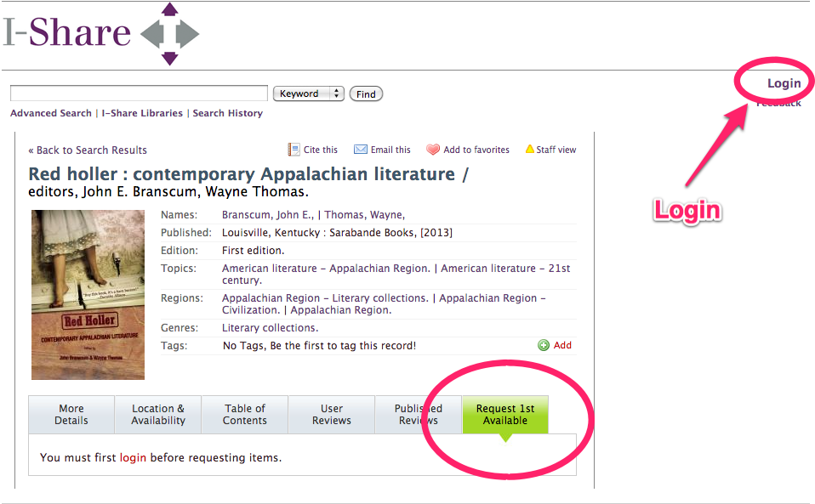Select the User Reviews tab
This screenshot has width=815, height=504.
[x=332, y=414]
